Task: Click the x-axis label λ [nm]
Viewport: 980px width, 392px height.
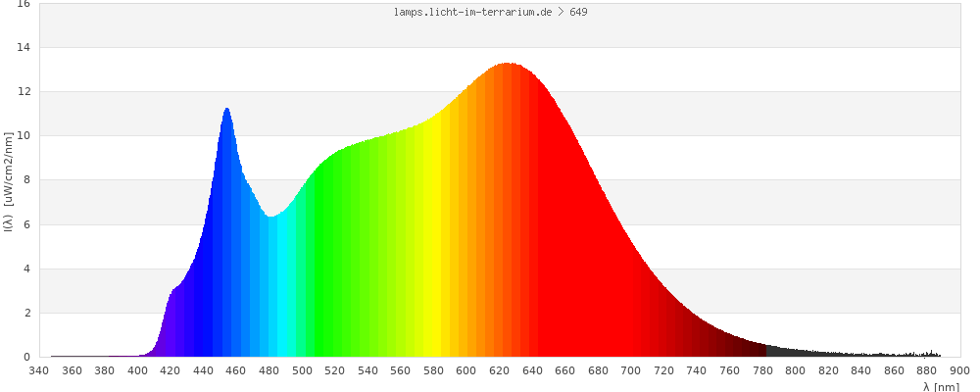Action: [x=941, y=387]
